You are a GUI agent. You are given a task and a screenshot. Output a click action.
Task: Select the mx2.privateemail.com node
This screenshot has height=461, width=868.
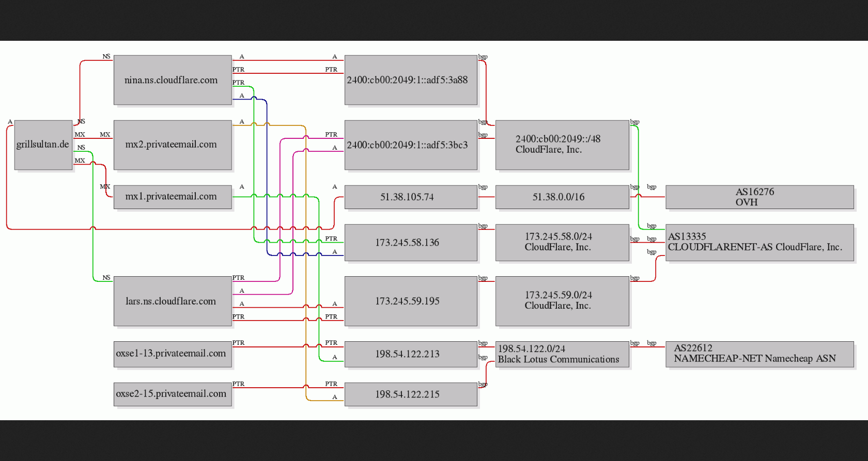pyautogui.click(x=173, y=145)
